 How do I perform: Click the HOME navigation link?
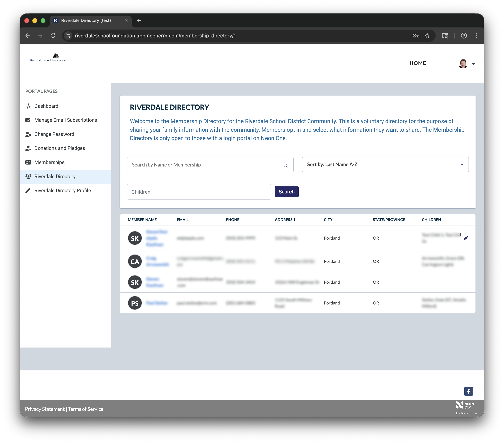418,63
